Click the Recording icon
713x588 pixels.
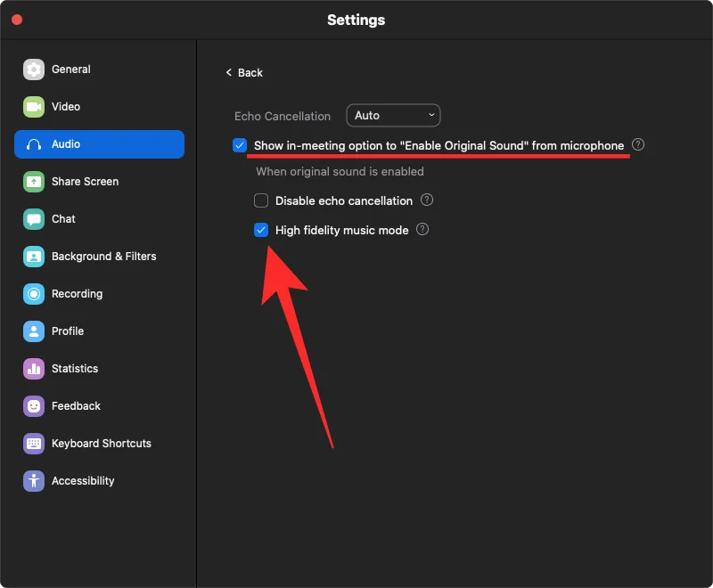click(34, 294)
